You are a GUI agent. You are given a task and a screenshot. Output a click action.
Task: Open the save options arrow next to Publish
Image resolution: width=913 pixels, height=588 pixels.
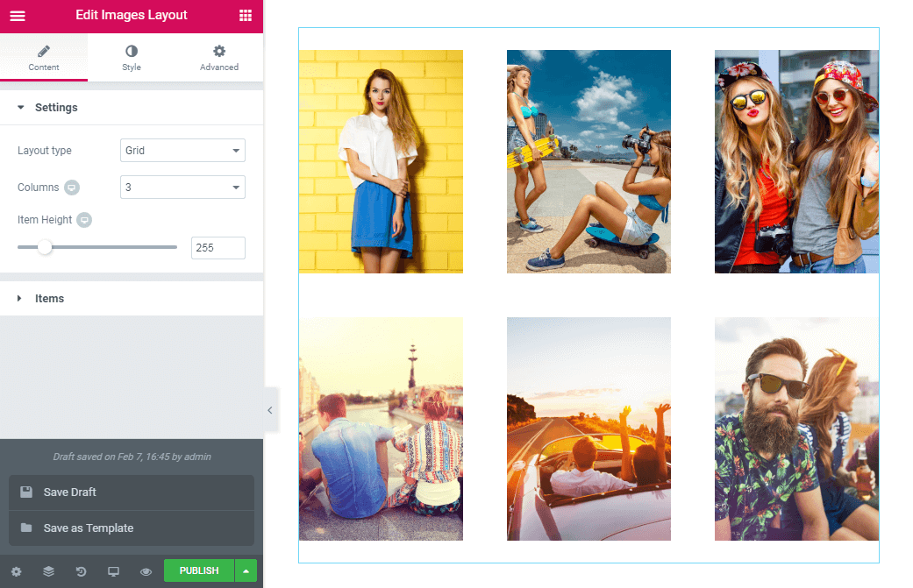tap(246, 570)
